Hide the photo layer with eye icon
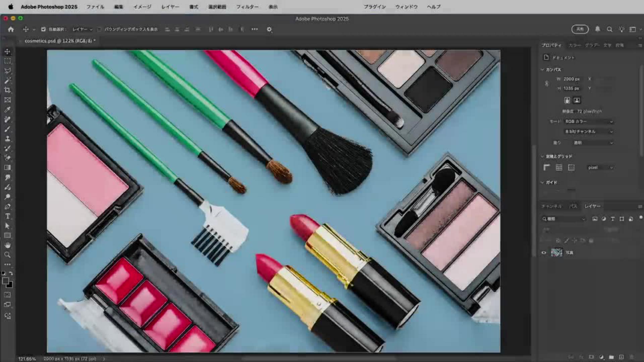The width and height of the screenshot is (644, 362). click(x=544, y=253)
